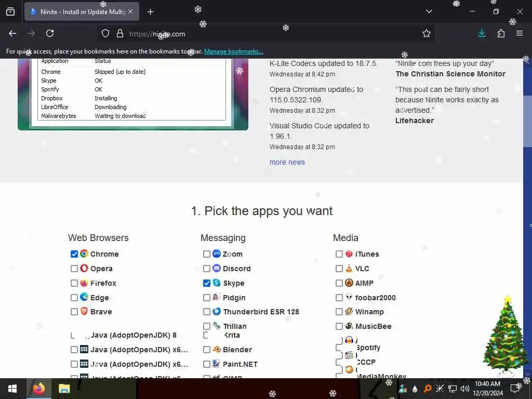Check the Paint.NET checkbox
532x399 pixels.
coord(206,364)
